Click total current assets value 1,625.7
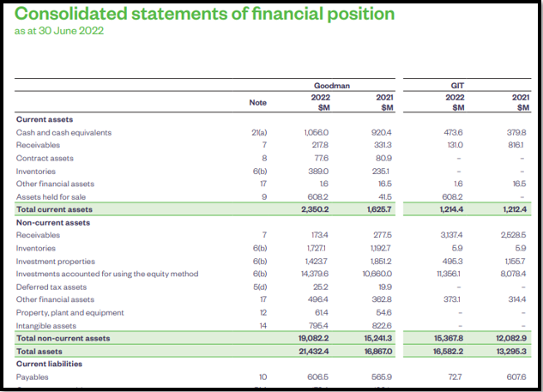The width and height of the screenshot is (543, 392). 379,209
